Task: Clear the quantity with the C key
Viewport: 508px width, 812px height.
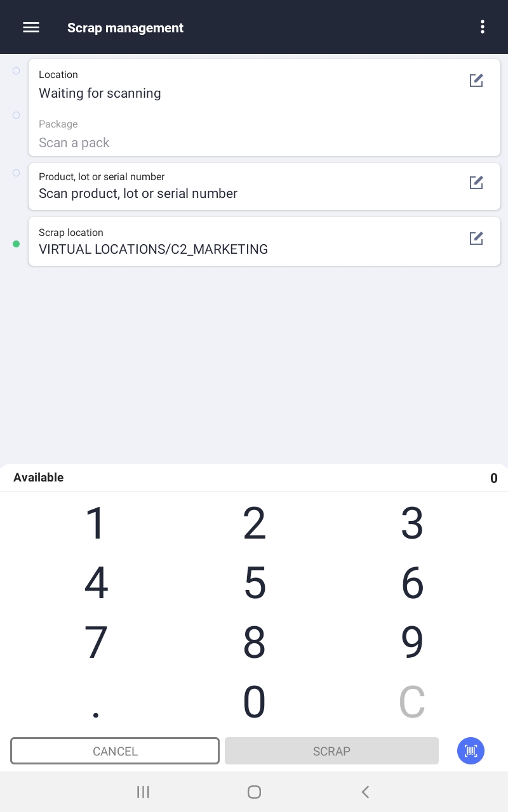Action: pyautogui.click(x=411, y=702)
